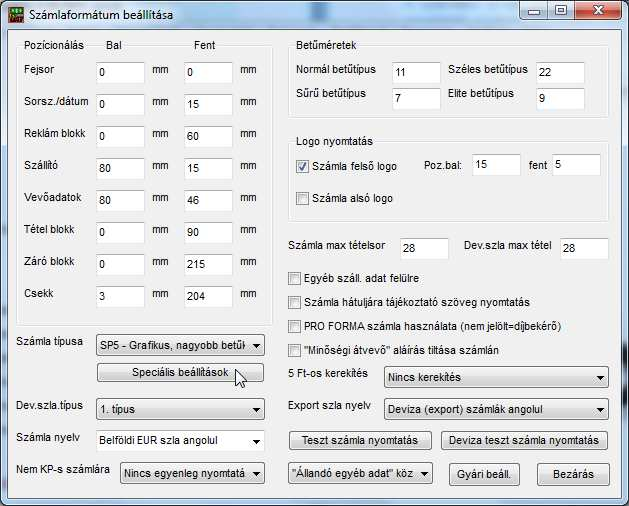Click the Szállító Bal field showing 80
This screenshot has width=629, height=506.
pos(120,168)
